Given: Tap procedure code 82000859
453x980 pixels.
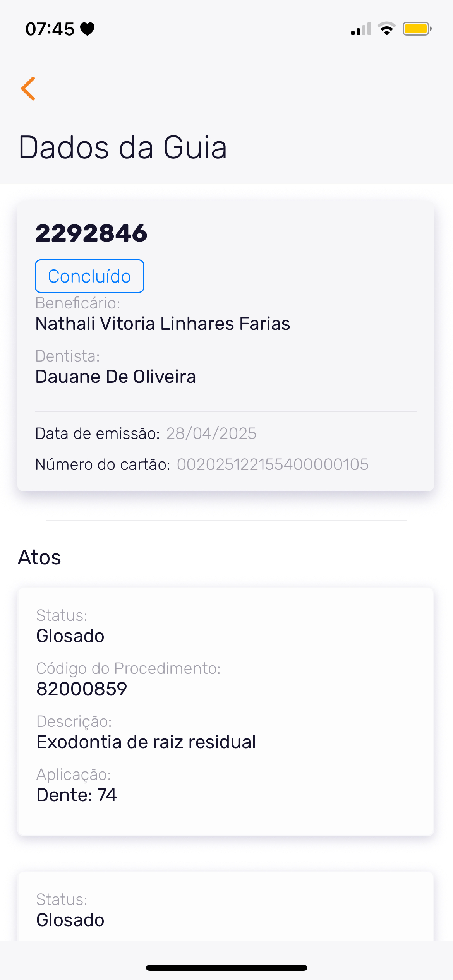Looking at the screenshot, I should 82,689.
